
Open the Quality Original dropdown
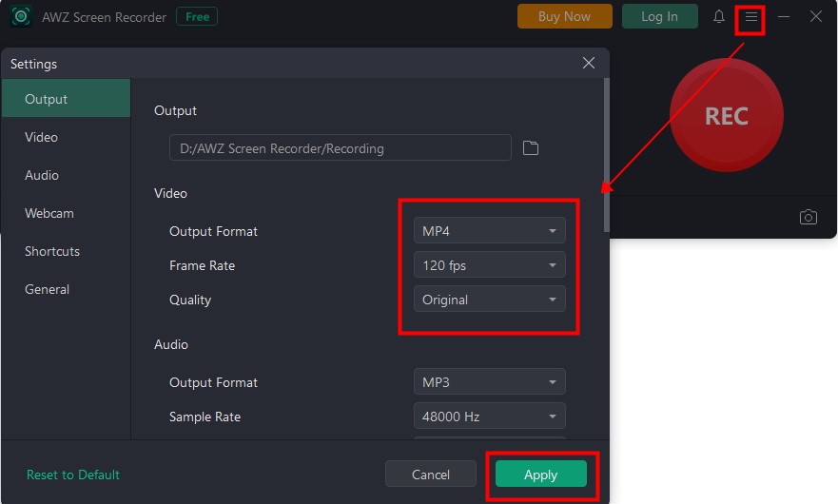490,300
